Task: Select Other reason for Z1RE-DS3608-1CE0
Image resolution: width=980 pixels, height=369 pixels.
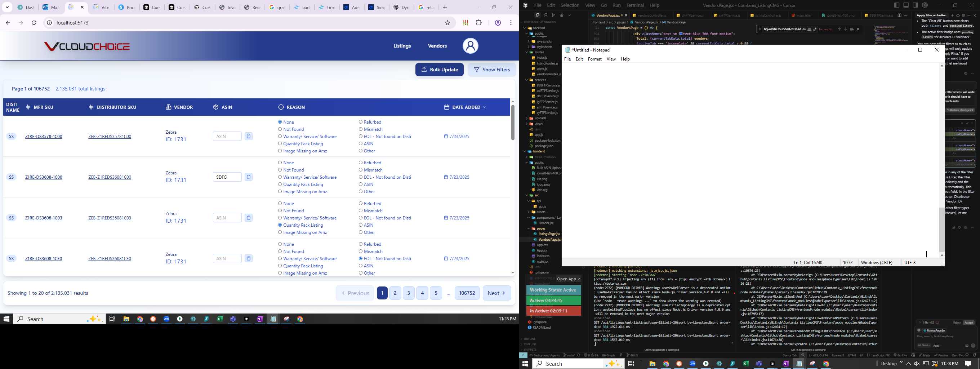Action: click(x=361, y=273)
